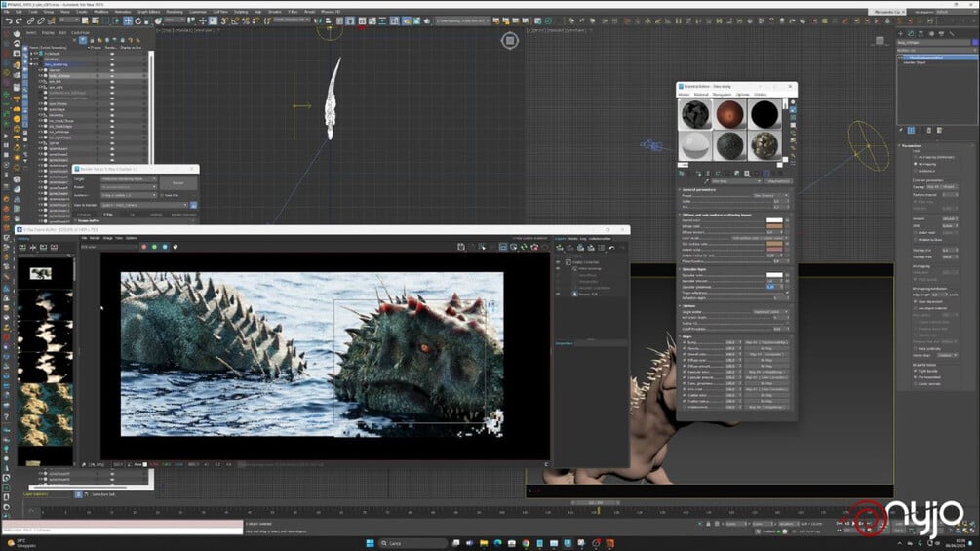
Task: Click the Windows Start button
Action: click(x=369, y=542)
